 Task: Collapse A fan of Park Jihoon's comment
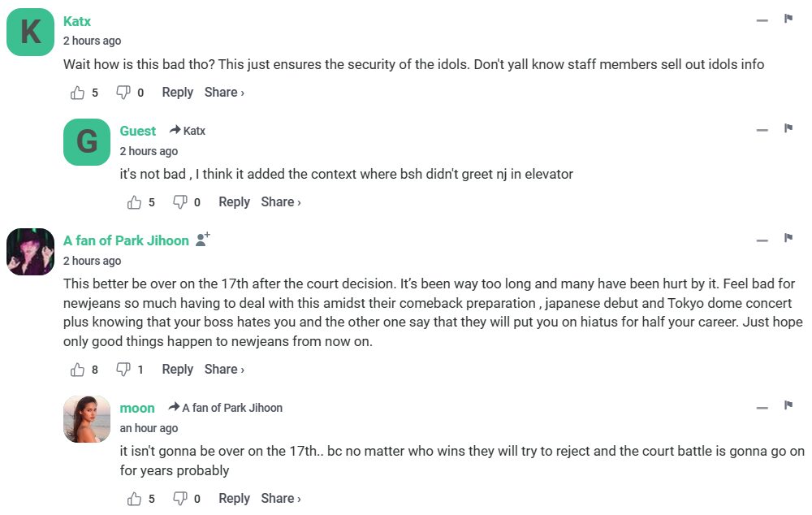coord(762,240)
